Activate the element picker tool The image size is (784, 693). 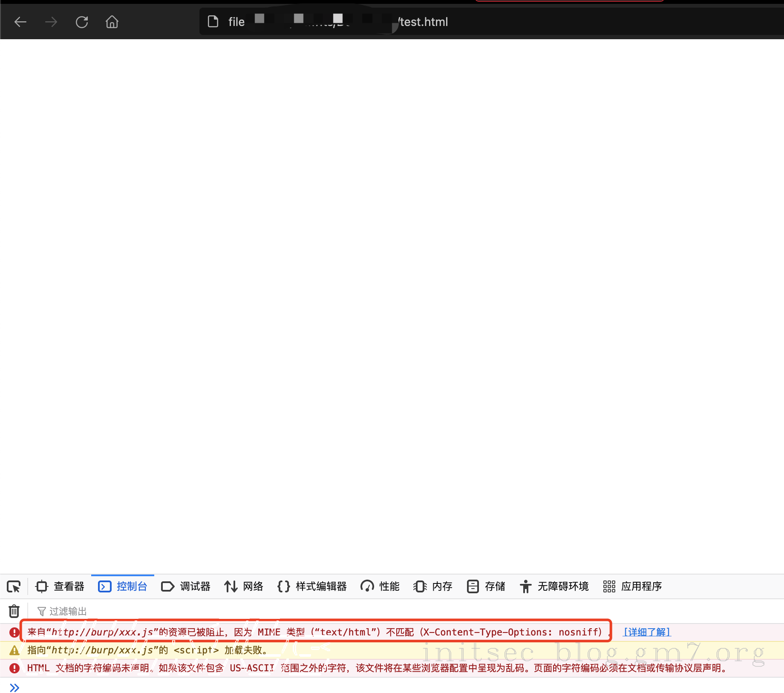(x=14, y=587)
